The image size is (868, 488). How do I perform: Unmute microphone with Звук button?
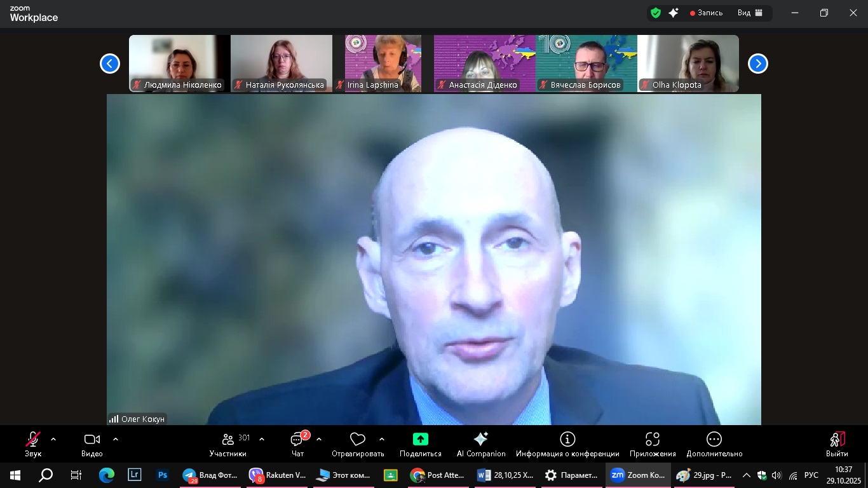point(33,443)
